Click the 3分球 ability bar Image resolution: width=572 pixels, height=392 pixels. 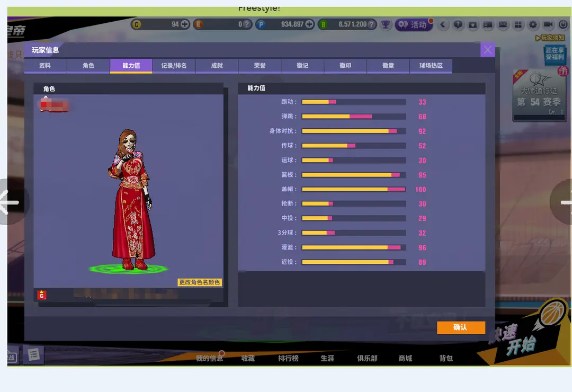point(354,233)
